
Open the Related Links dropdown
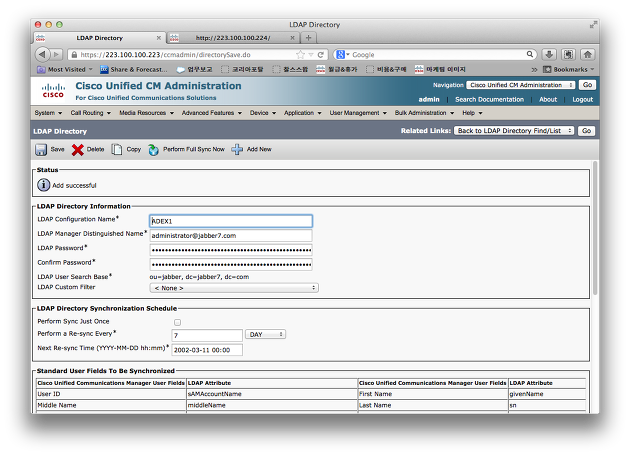tap(514, 131)
